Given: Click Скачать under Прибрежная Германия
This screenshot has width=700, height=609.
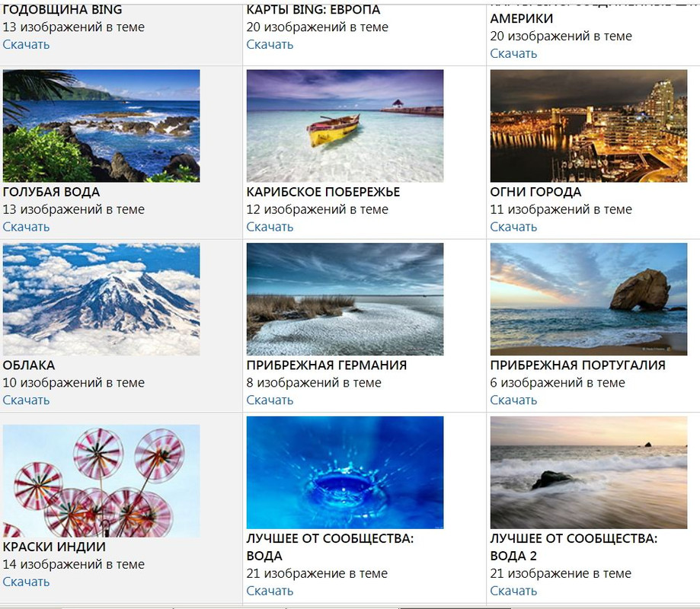Looking at the screenshot, I should [x=270, y=400].
